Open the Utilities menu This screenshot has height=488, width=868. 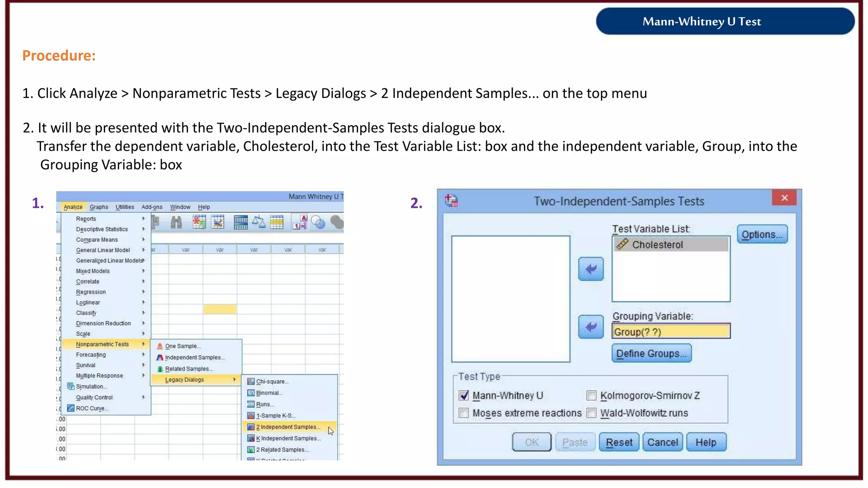pyautogui.click(x=125, y=207)
